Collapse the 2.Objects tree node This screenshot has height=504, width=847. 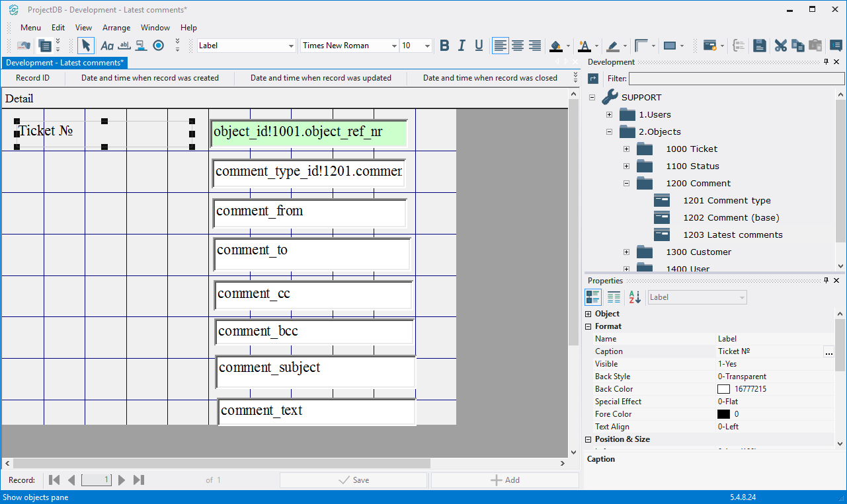[609, 131]
